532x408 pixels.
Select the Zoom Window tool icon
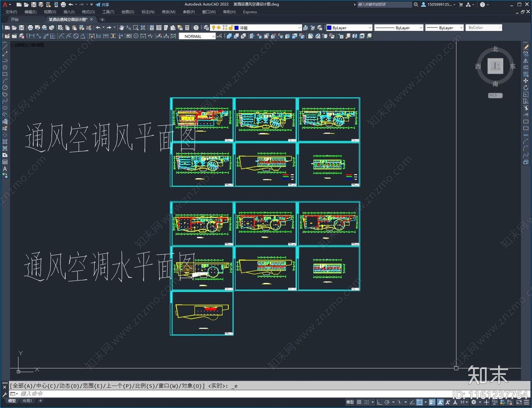tap(135, 27)
